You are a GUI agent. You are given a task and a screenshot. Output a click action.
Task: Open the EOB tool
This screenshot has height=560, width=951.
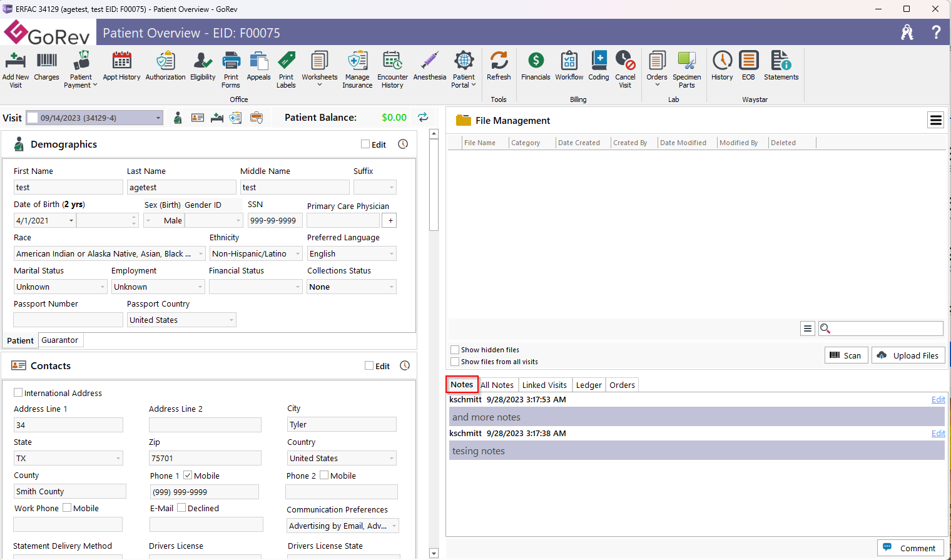point(748,66)
